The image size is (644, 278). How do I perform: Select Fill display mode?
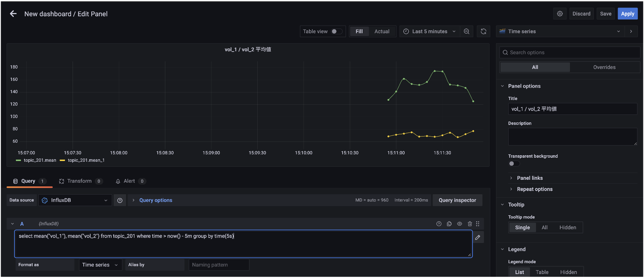coord(359,31)
